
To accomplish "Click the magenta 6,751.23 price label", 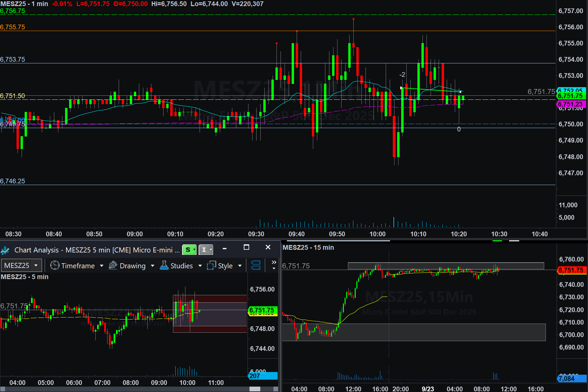I will (570, 104).
